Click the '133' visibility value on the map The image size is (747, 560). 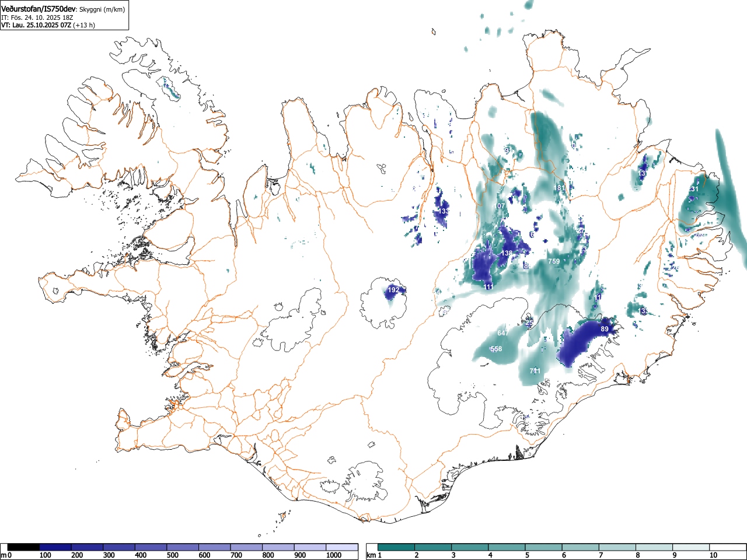(444, 211)
